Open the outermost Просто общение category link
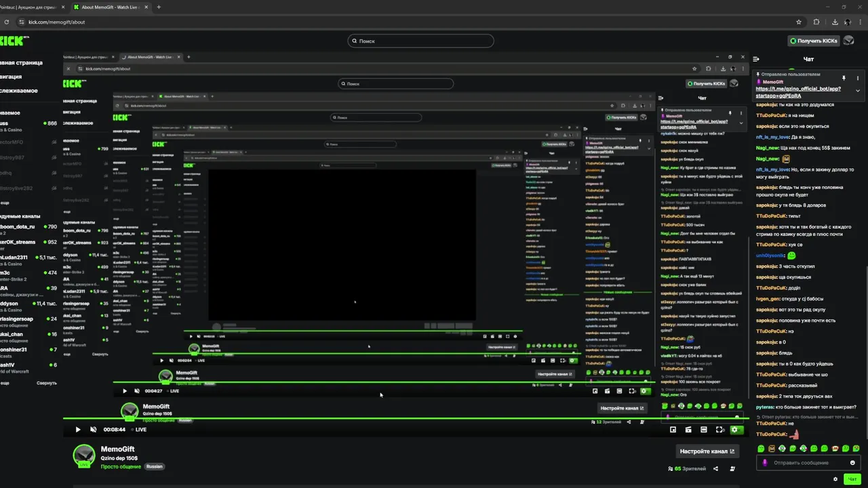This screenshot has width=868, height=488. (121, 466)
